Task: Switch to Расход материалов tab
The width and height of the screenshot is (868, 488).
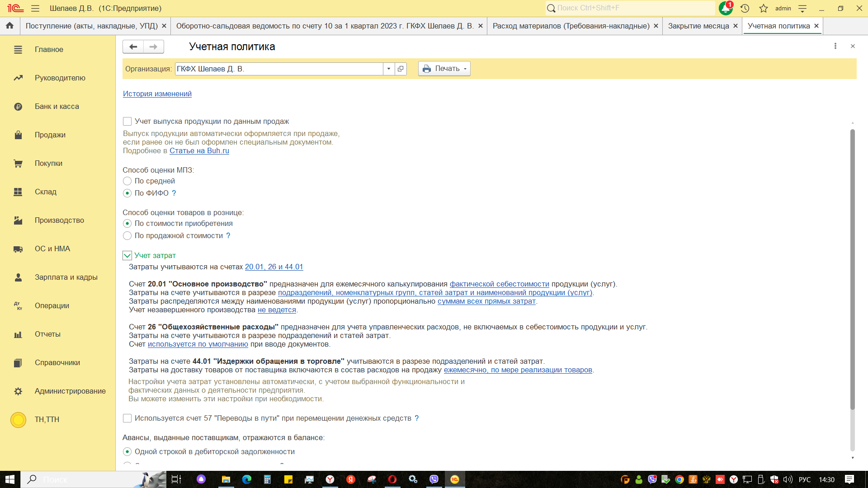Action: [x=571, y=26]
